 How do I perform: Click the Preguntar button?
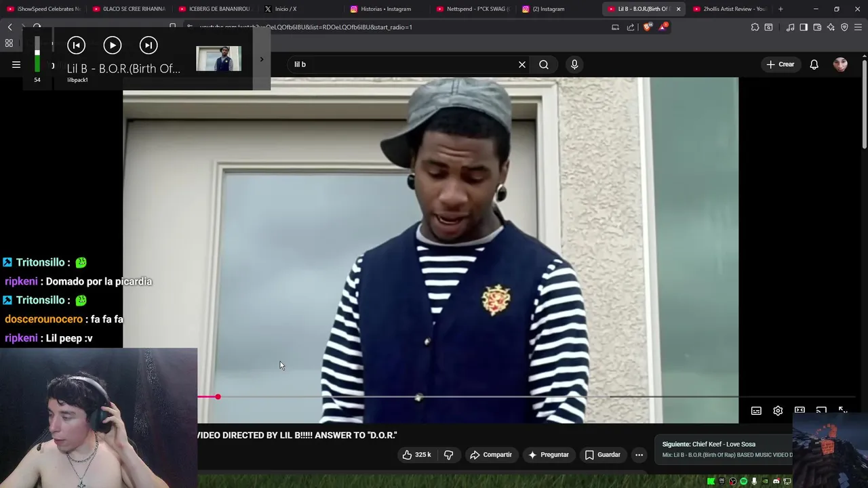pos(549,455)
